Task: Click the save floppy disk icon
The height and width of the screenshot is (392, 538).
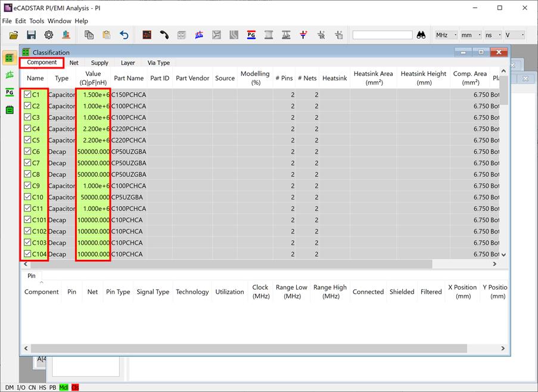Action: click(31, 35)
